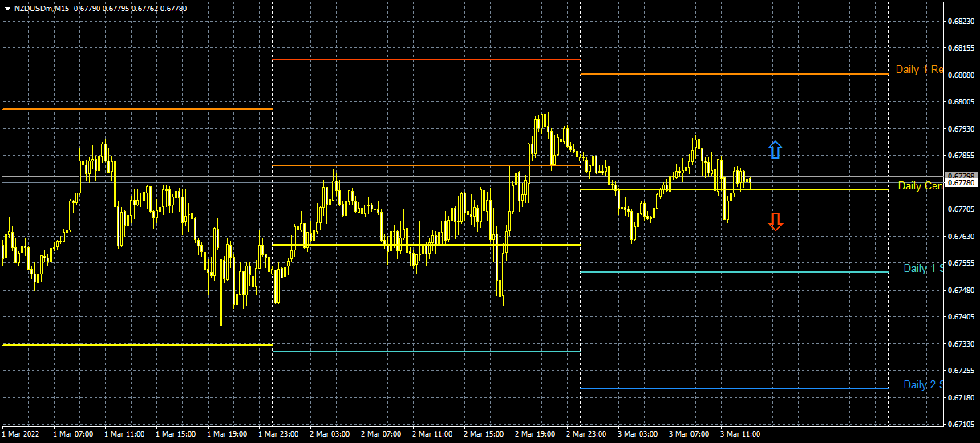Click the 1 Mar 23:00 time label

tap(278, 434)
